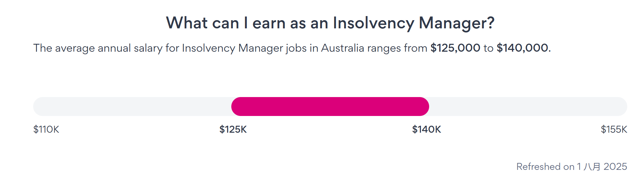This screenshot has height=179, width=644.
Task: Click the words 'ranges from' in the description
Action: click(397, 48)
